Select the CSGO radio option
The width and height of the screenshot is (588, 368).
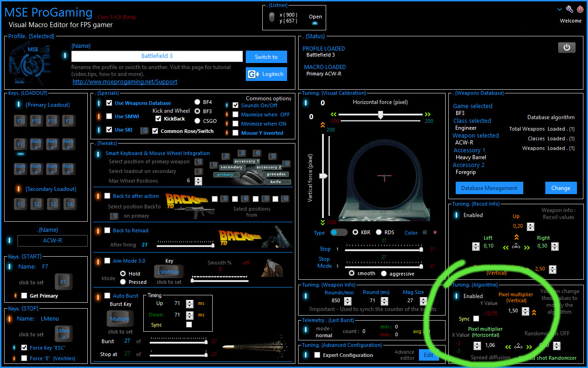coord(198,121)
